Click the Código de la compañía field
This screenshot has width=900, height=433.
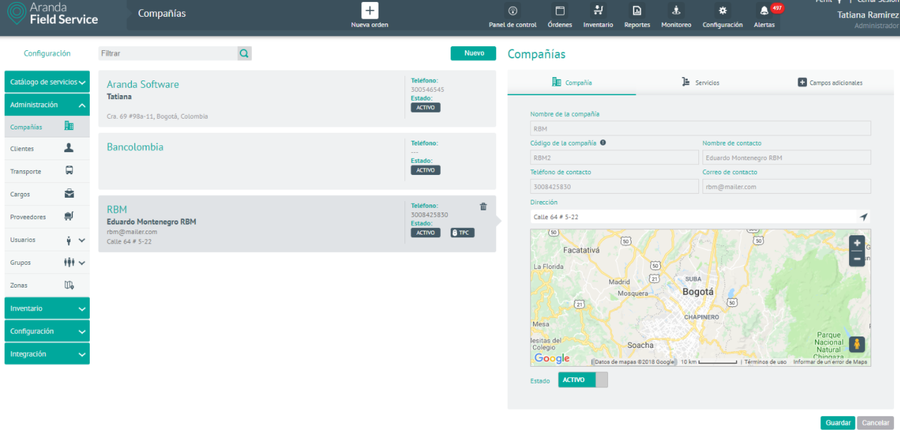click(614, 157)
